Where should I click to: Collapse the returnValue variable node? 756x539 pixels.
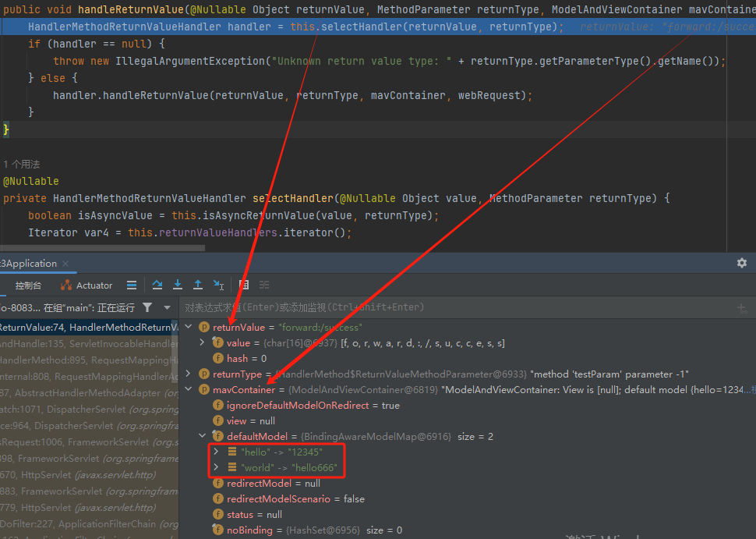tap(189, 327)
